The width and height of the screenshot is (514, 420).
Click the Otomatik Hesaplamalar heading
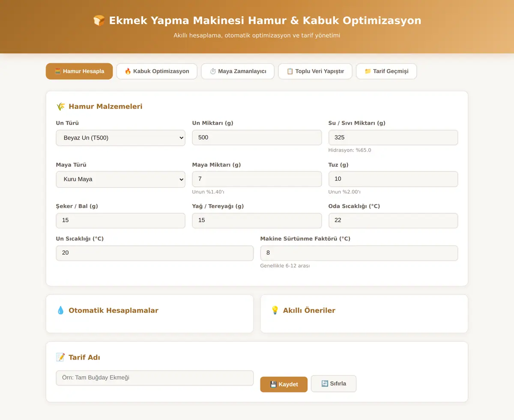coord(114,310)
